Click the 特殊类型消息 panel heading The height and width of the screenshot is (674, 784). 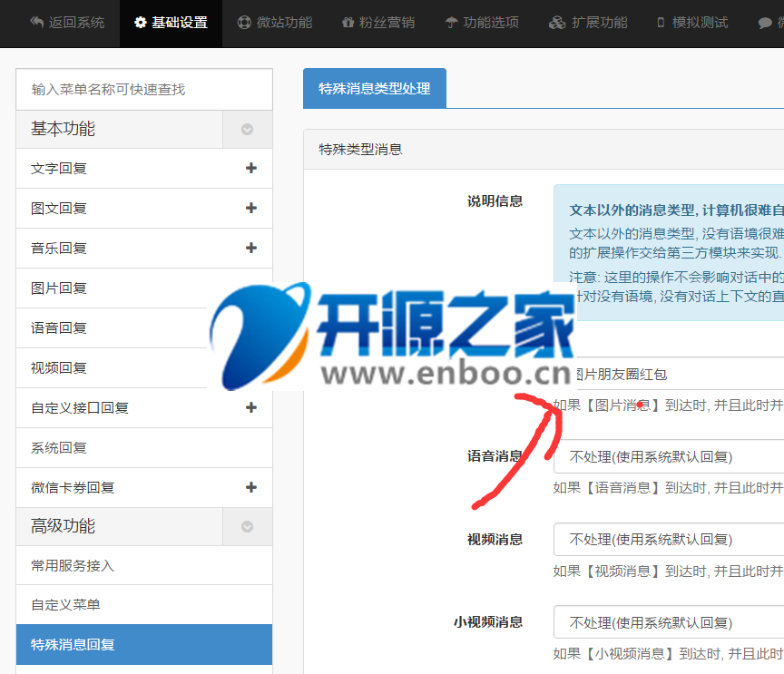pyautogui.click(x=360, y=150)
